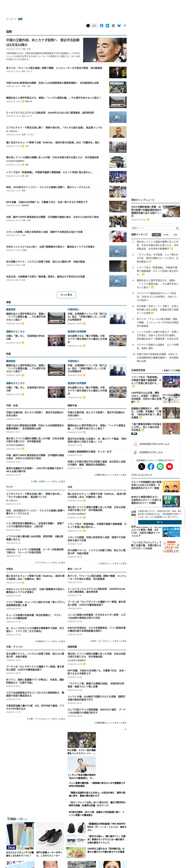This screenshot has height=868, width=186.
Task: Expand 欧州・ロシアのニュースをもっと見る
Action: click(108, 641)
